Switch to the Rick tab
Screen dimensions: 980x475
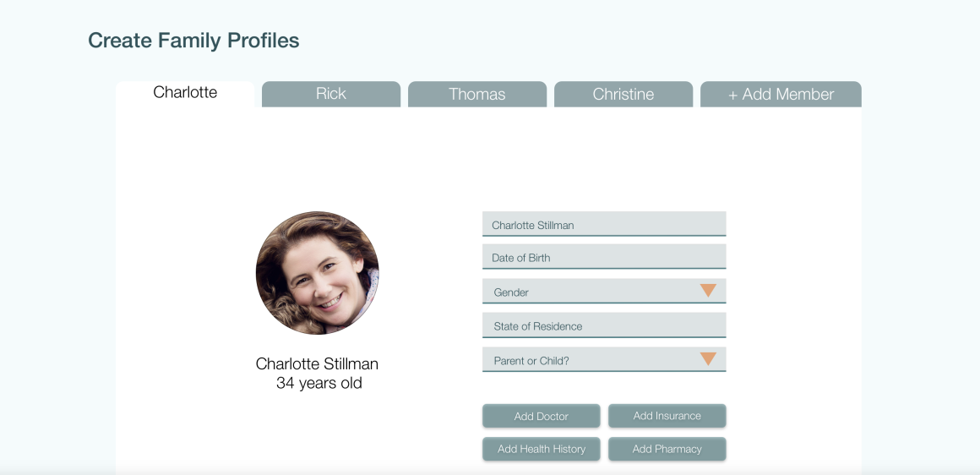tap(331, 94)
